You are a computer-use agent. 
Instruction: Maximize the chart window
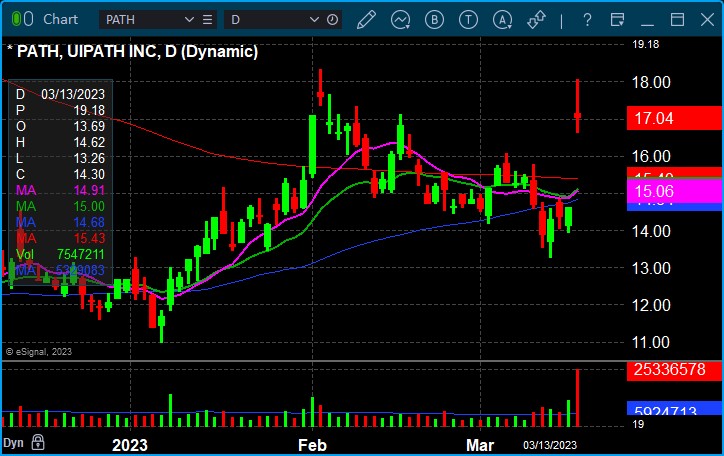pyautogui.click(x=677, y=20)
